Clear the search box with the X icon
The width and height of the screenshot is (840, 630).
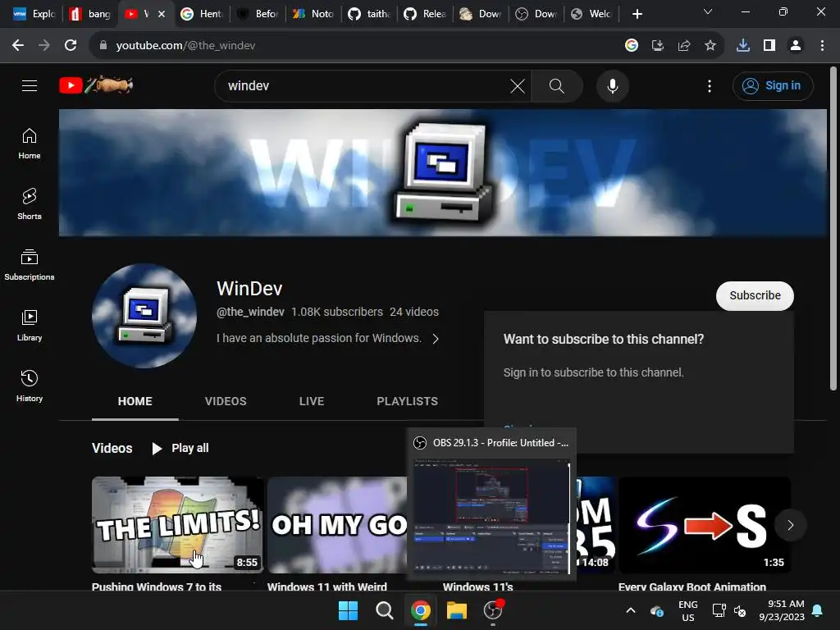point(518,85)
